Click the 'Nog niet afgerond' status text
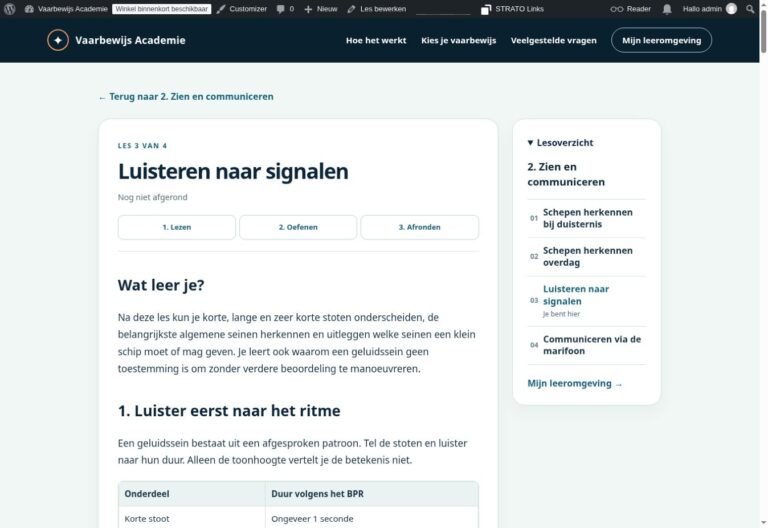Viewport: 768px width, 528px height. point(152,197)
